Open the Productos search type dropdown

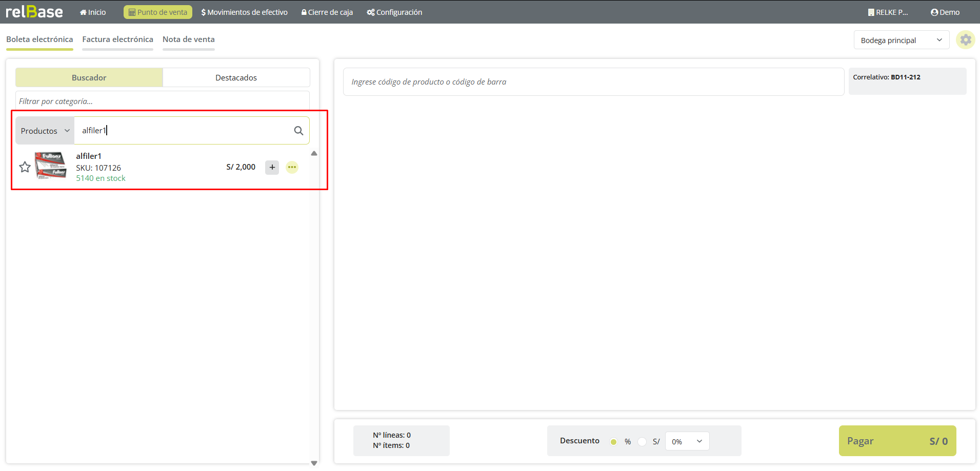(45, 131)
